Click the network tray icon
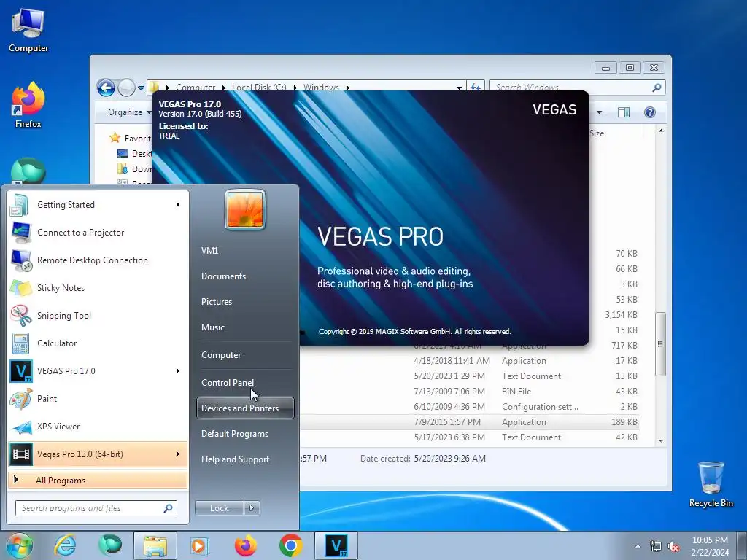Screen dimensions: 747x560 656,547
